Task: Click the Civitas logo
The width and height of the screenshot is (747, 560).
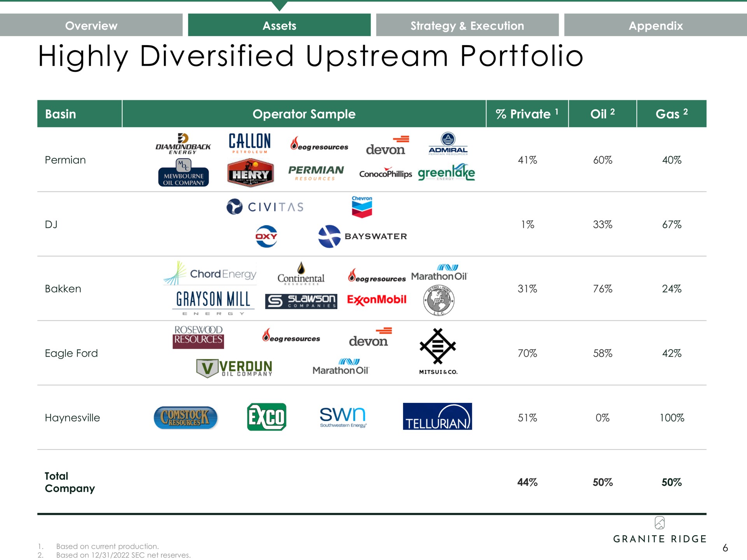Action: 265,206
